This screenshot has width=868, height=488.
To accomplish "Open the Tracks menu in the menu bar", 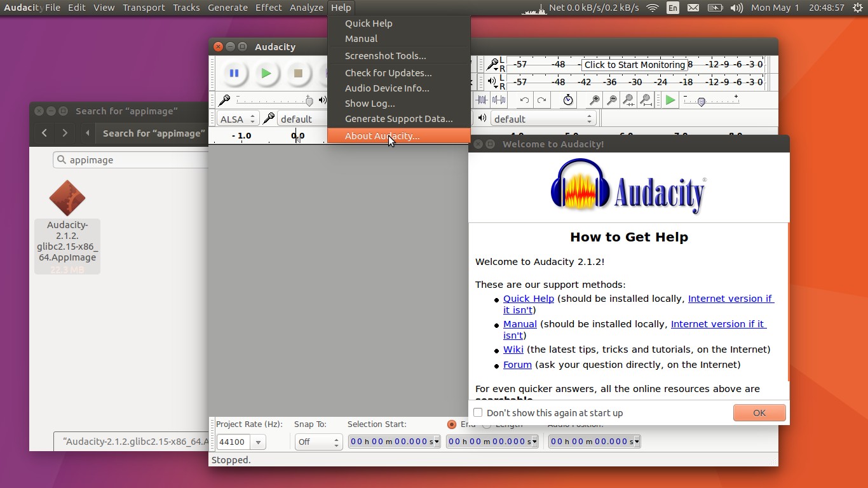I will (186, 8).
